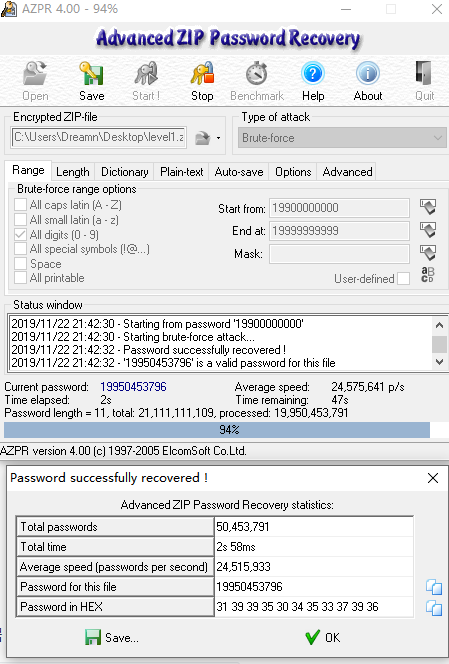
Task: Switch to the Options tab
Action: pos(293,172)
